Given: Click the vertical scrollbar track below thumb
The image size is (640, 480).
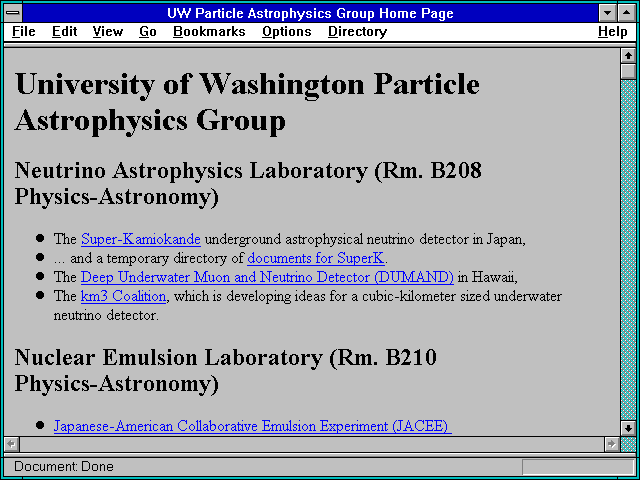Looking at the screenshot, I should click(x=628, y=250).
